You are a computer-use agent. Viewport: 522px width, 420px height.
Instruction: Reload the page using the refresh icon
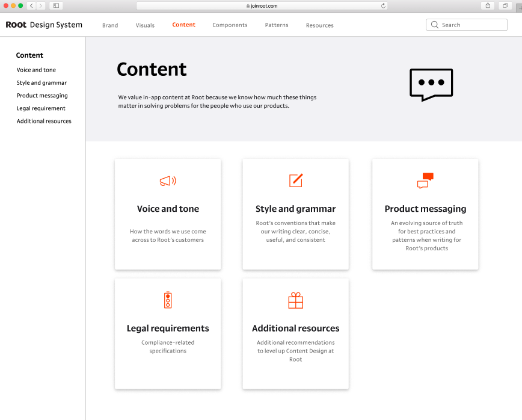(x=383, y=5)
